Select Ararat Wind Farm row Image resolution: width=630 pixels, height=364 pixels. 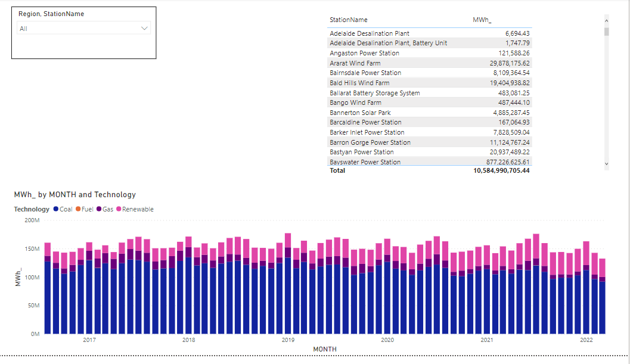tap(355, 63)
